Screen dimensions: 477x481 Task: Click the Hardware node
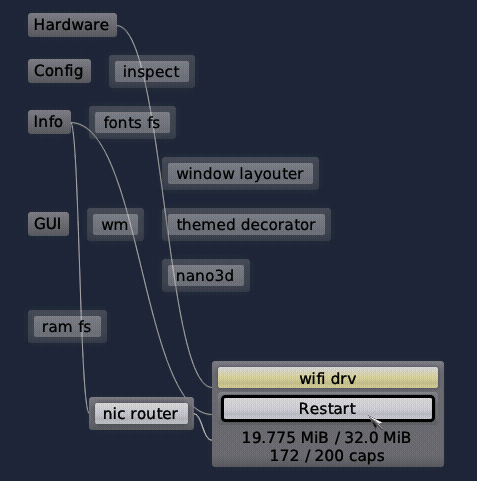(x=72, y=25)
